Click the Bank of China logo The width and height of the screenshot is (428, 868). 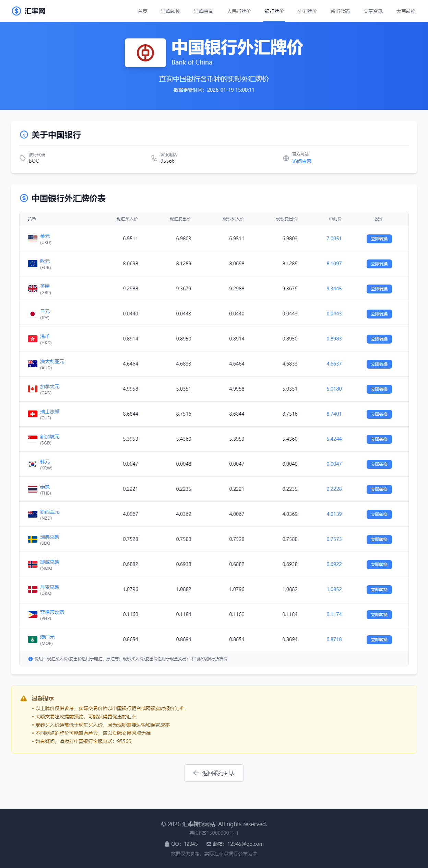[x=145, y=53]
